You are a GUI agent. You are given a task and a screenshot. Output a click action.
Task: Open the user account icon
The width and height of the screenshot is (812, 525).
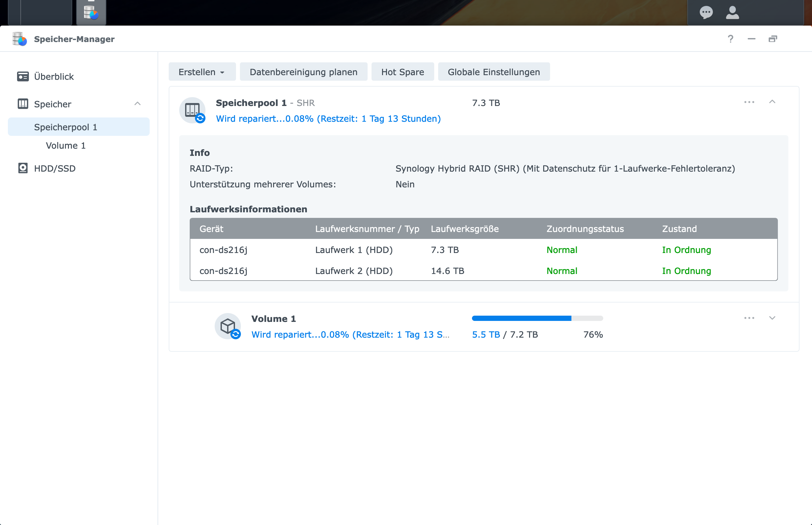(732, 12)
